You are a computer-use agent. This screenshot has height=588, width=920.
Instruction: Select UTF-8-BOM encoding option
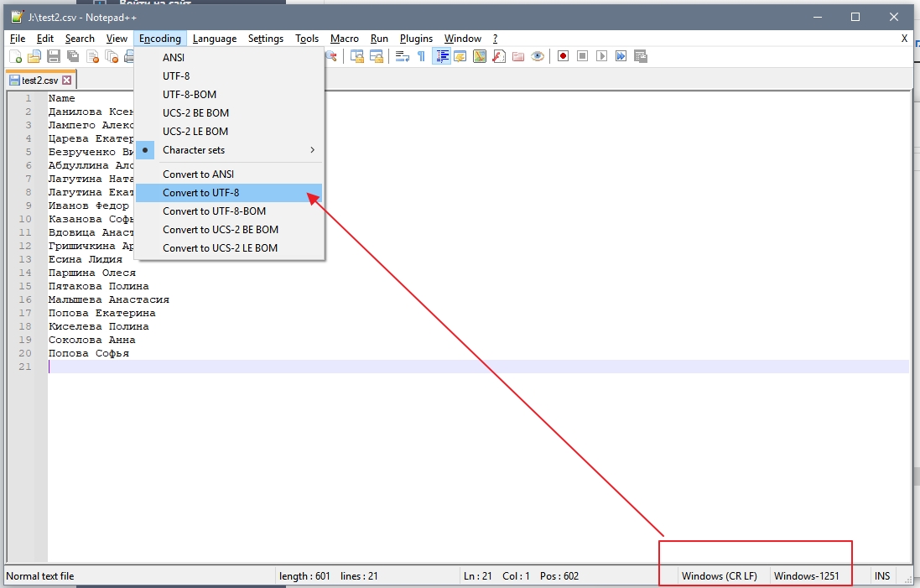pyautogui.click(x=229, y=95)
